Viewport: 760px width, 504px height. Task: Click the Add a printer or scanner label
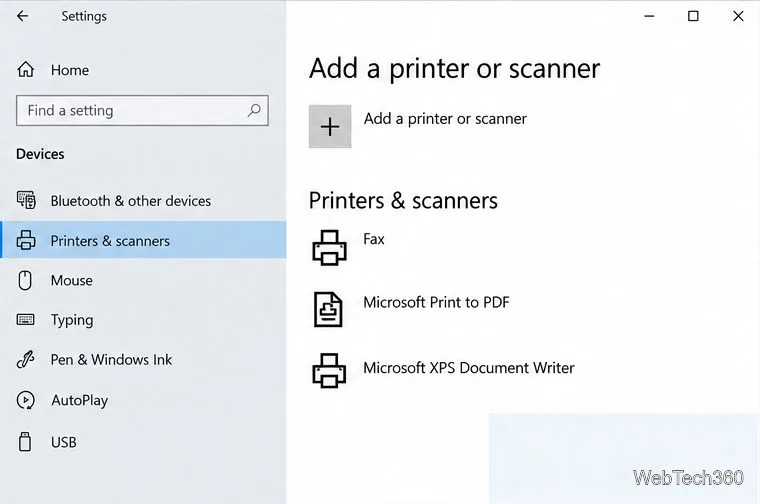(445, 119)
